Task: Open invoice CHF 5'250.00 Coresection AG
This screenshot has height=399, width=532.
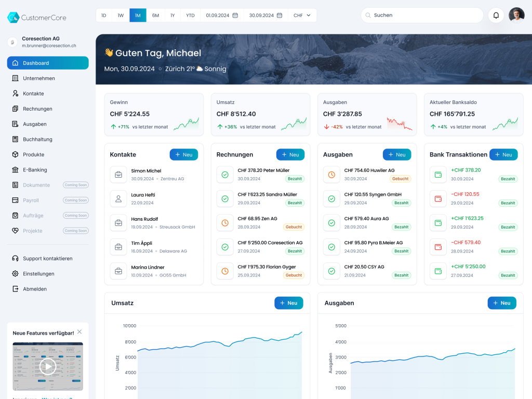Action: coord(261,247)
